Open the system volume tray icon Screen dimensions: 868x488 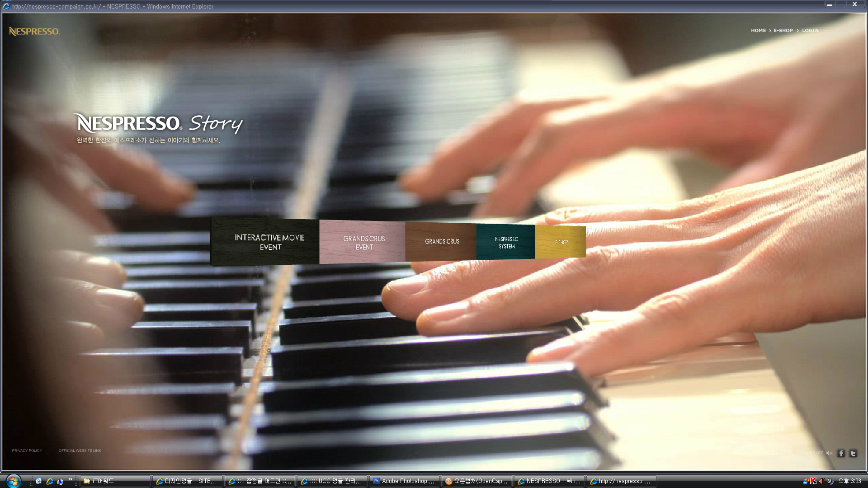[x=821, y=481]
